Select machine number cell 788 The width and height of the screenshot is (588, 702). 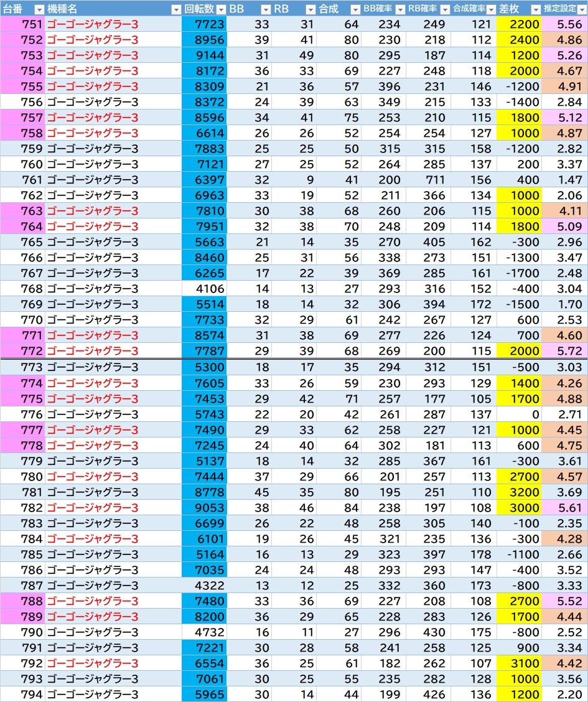pyautogui.click(x=23, y=601)
